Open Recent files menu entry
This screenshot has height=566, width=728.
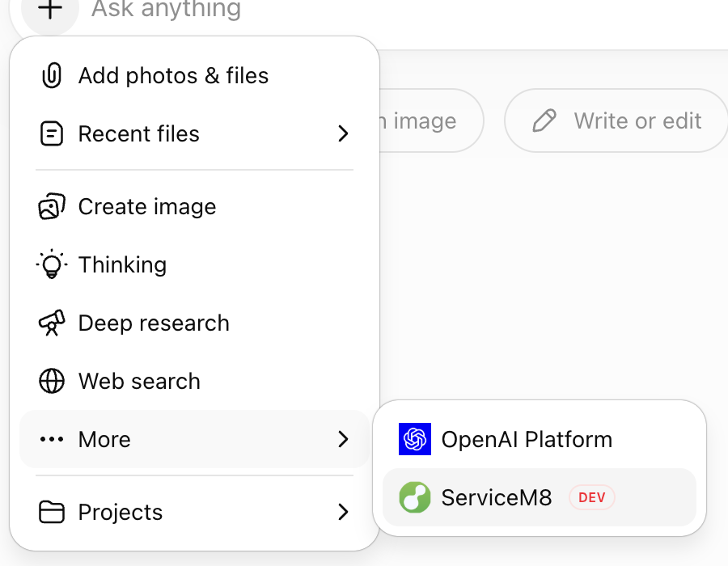[194, 133]
